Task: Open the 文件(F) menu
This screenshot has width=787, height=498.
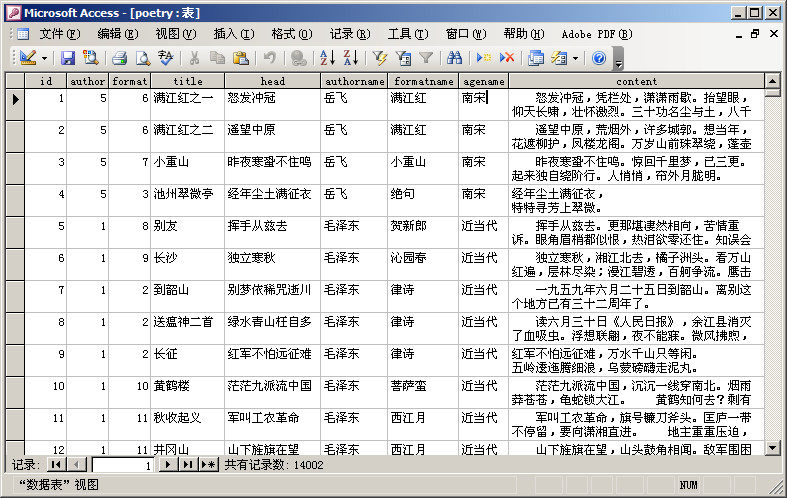Action: coord(60,34)
